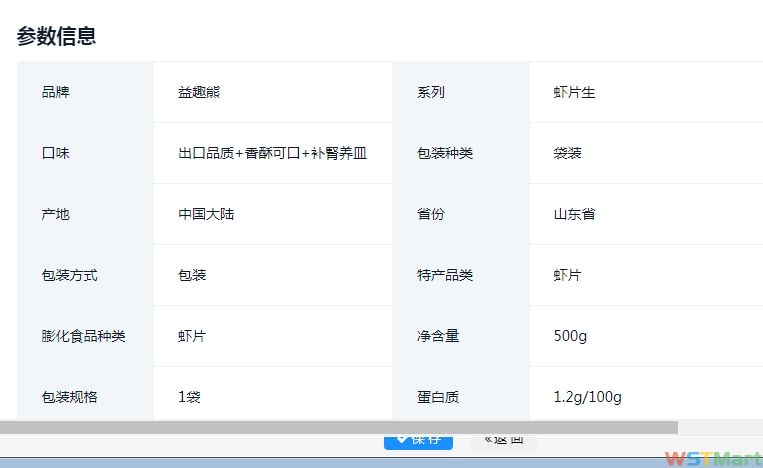Click the 蛋白质 label cell
763x468 pixels.
[438, 397]
